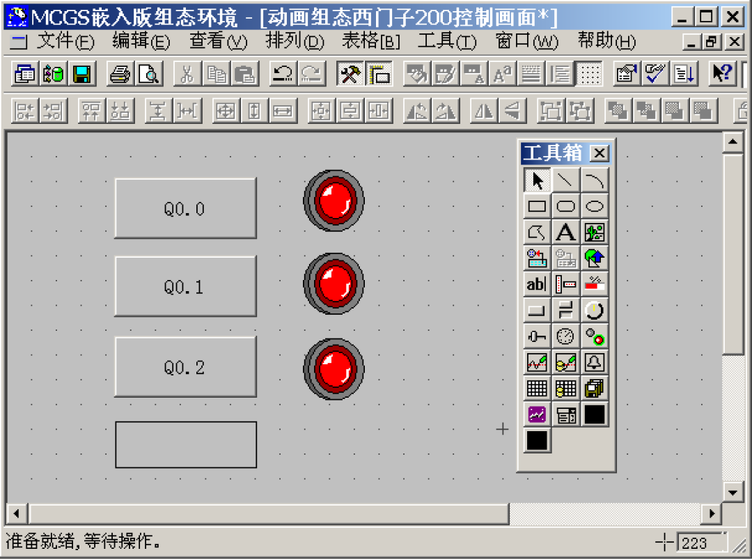Select the alarm bell display tool
The width and height of the screenshot is (752, 560).
tap(595, 361)
